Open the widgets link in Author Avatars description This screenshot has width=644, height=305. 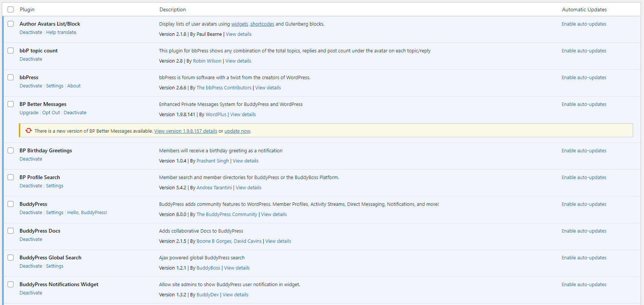click(240, 24)
